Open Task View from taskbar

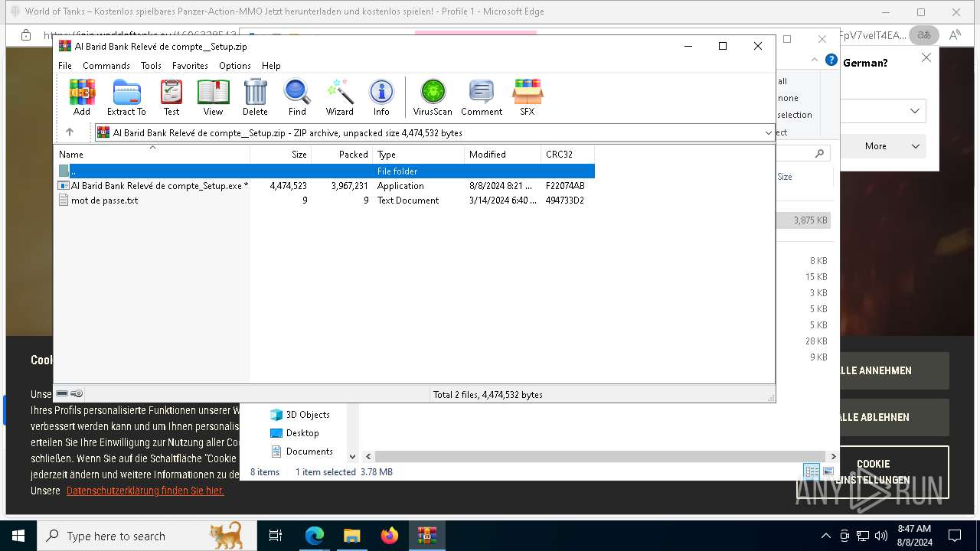tap(276, 536)
